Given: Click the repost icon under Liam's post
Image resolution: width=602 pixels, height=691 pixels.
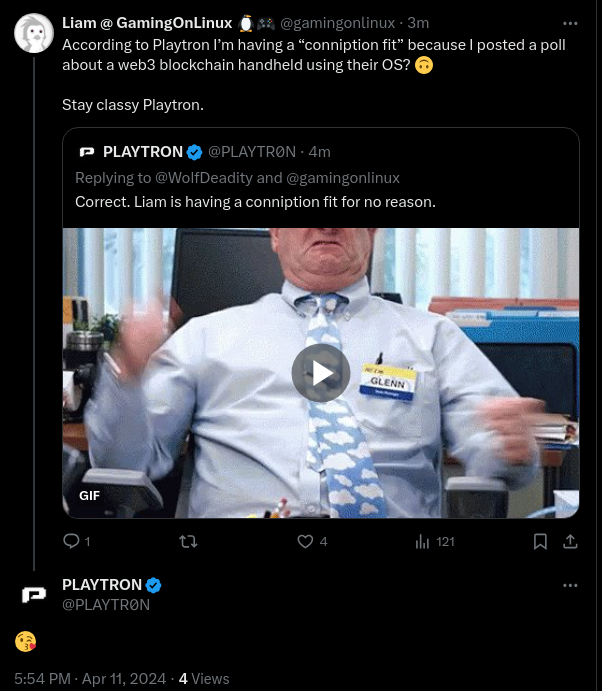Looking at the screenshot, I should click(x=187, y=541).
